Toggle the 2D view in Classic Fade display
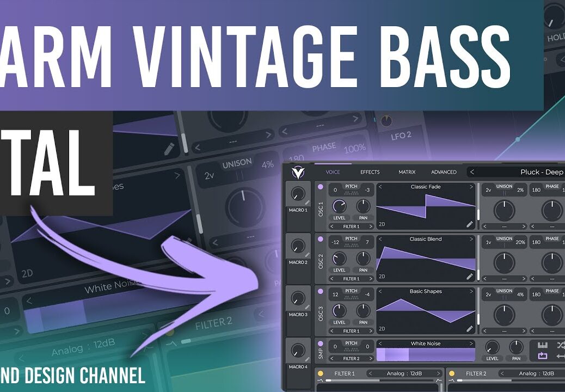 pos(382,224)
